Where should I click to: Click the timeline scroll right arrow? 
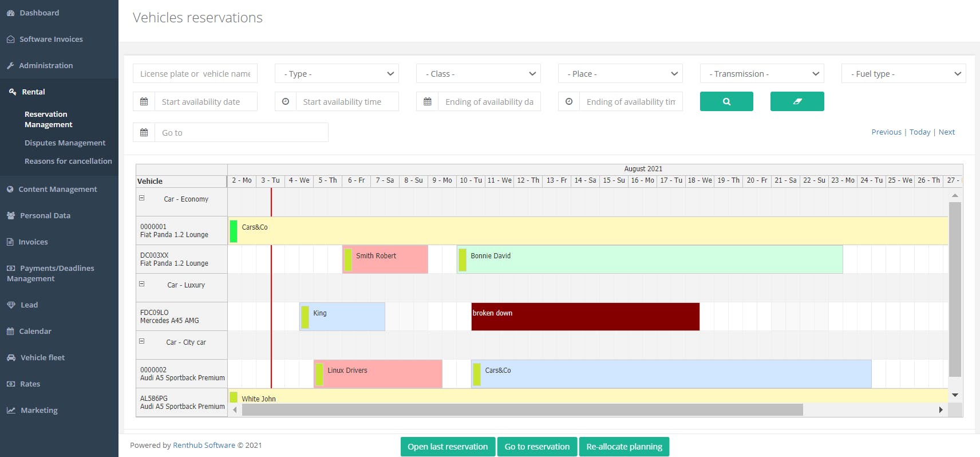tap(941, 410)
